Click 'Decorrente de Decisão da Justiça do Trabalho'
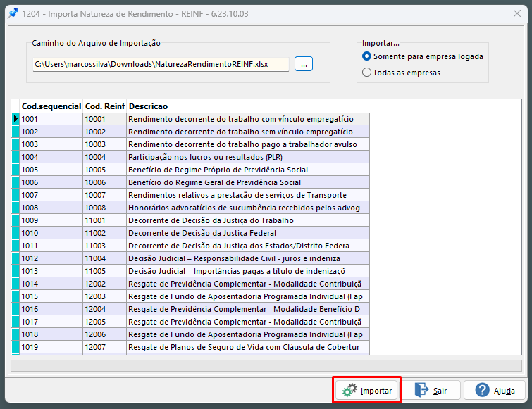 [x=247, y=220]
